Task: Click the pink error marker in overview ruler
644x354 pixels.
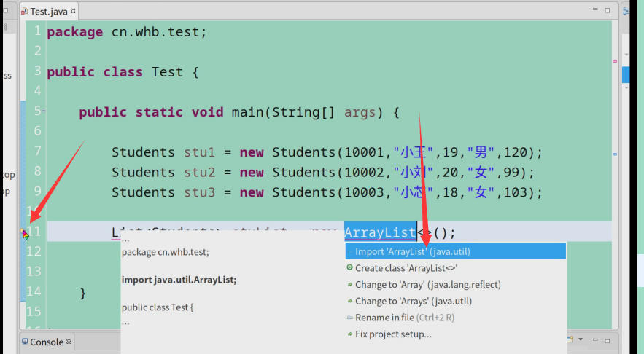Action: tap(615, 61)
